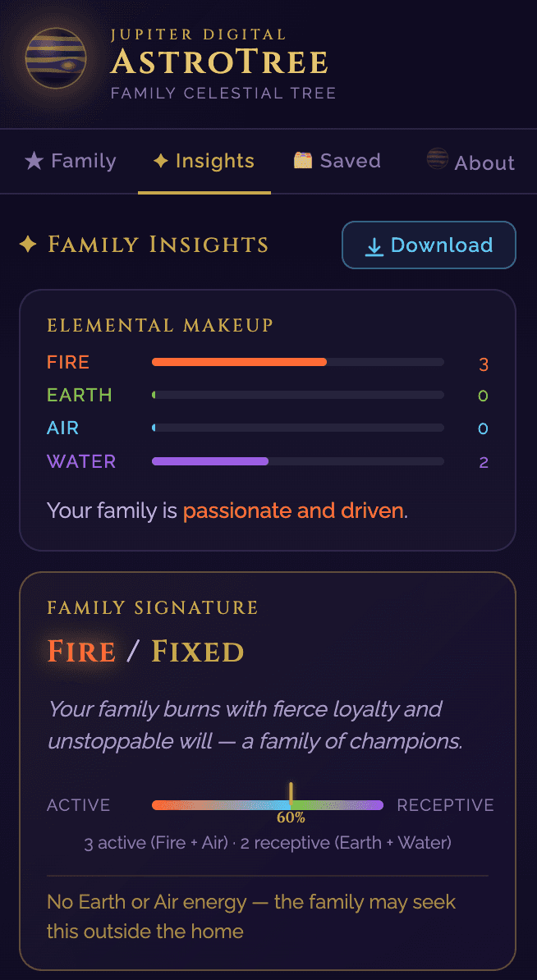Click the Earth element bar
537x980 pixels.
tap(297, 395)
